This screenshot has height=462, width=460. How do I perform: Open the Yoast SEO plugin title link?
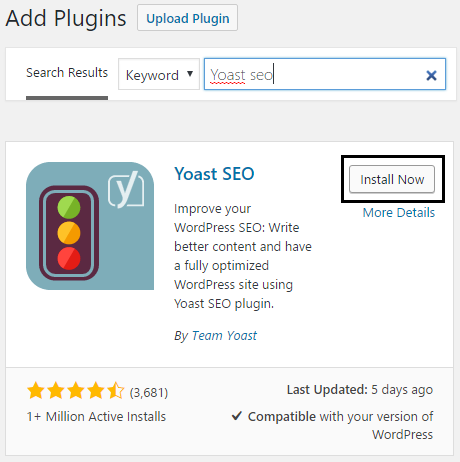214,174
